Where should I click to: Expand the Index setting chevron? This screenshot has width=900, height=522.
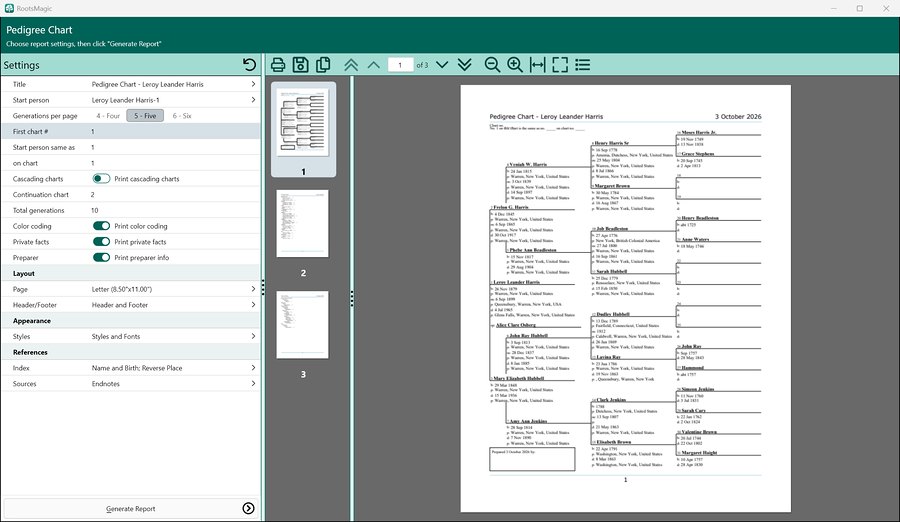[253, 368]
